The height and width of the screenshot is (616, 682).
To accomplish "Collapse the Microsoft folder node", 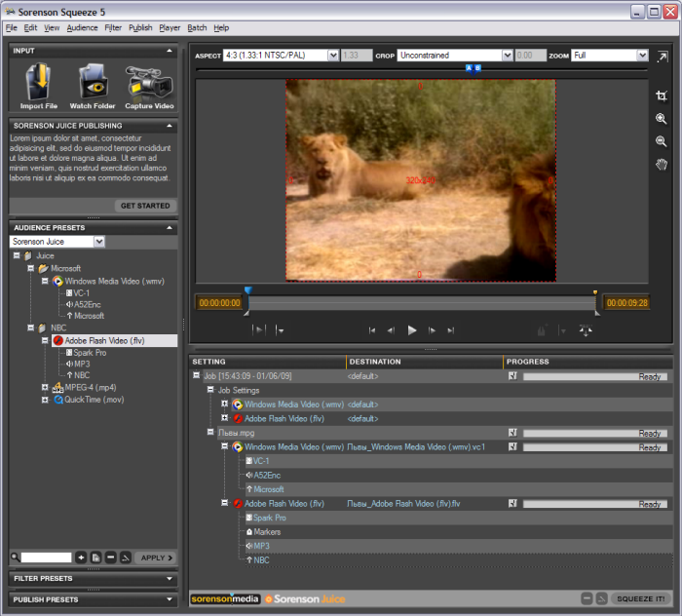I will pyautogui.click(x=31, y=268).
